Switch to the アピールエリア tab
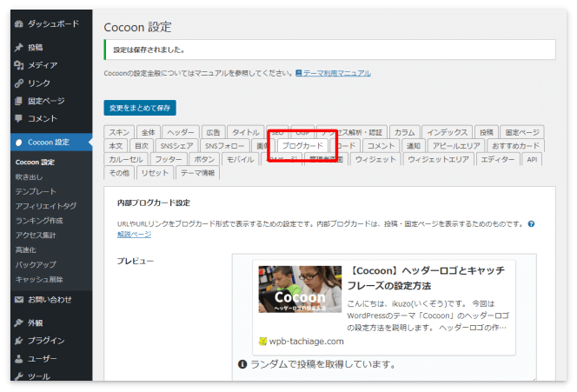The width and height of the screenshot is (577, 392). click(456, 146)
